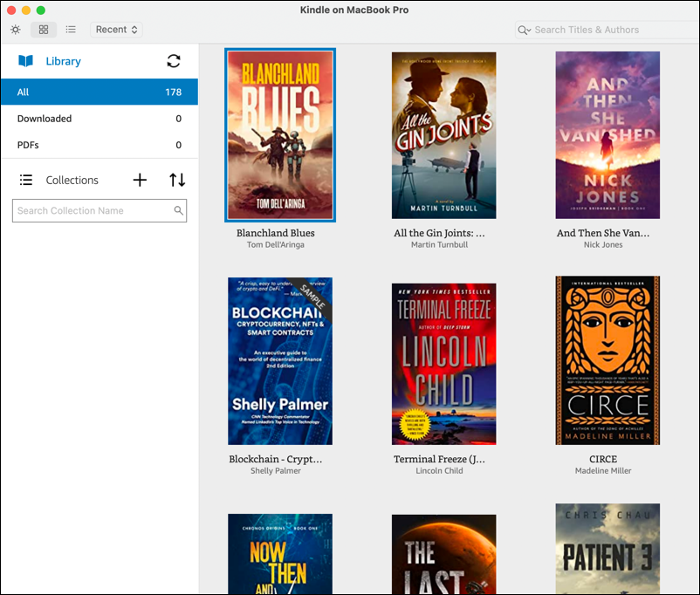Select the PDFs filter
700x595 pixels.
coord(100,145)
